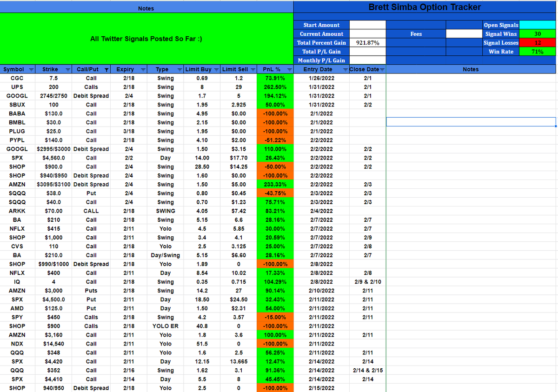Image resolution: width=558 pixels, height=392 pixels.
Task: Select the 110.00% PnL cell
Action: 275,149
